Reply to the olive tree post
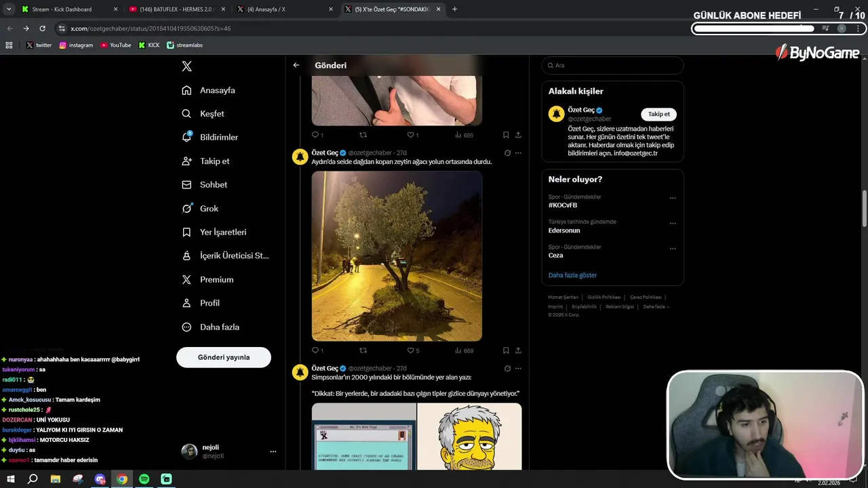This screenshot has width=868, height=488. click(317, 350)
